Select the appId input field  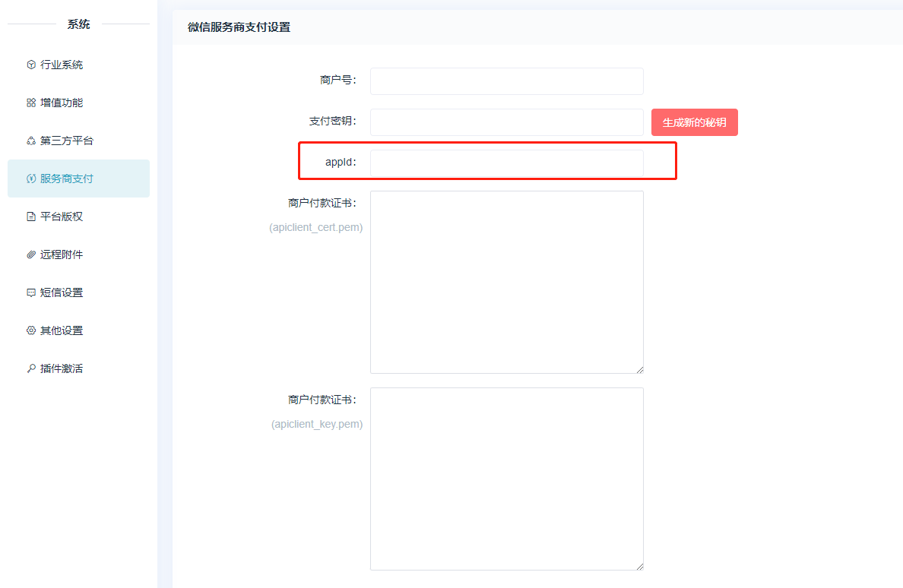(x=506, y=163)
